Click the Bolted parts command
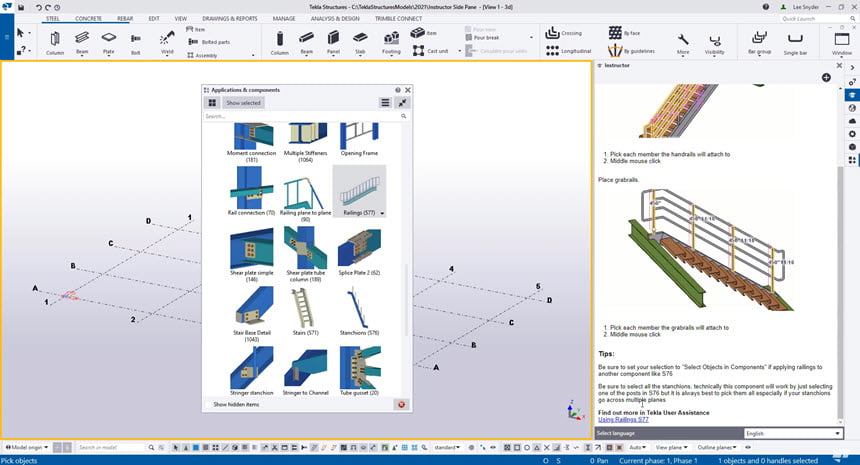 [210, 42]
